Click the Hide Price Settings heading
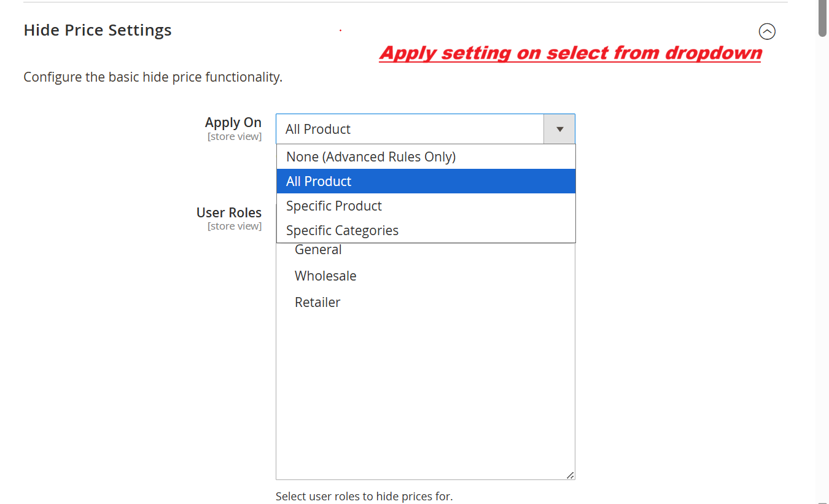The width and height of the screenshot is (829, 504). click(98, 31)
